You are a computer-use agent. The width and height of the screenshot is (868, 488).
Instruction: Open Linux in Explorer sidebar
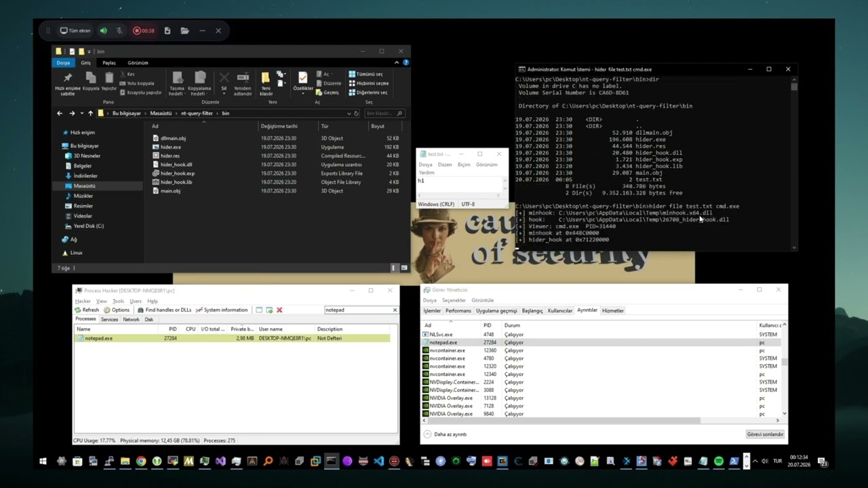(77, 253)
